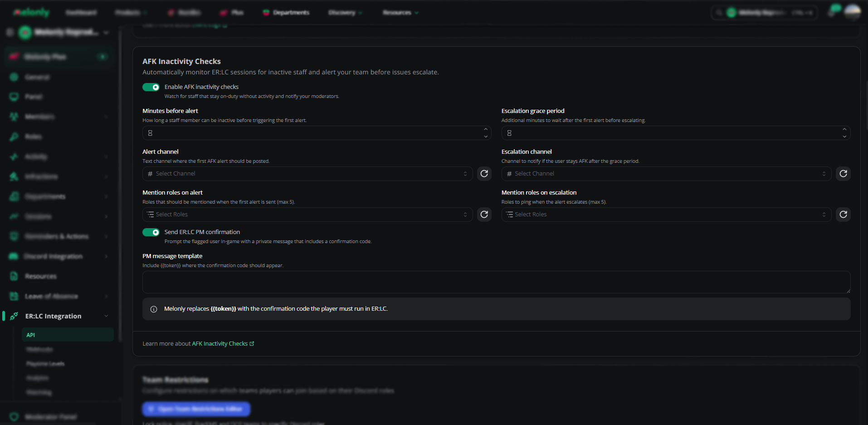Focus the Minutes before alert number field
The image size is (868, 425).
317,133
